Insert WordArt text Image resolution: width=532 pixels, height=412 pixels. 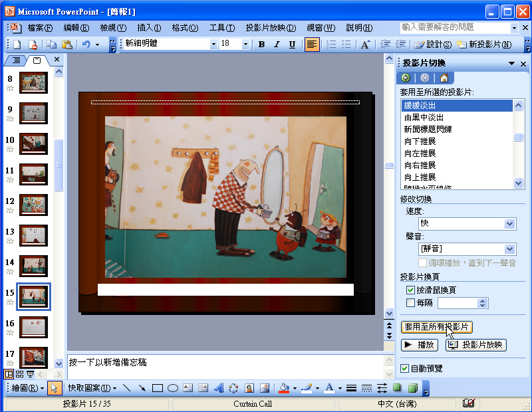(x=219, y=388)
